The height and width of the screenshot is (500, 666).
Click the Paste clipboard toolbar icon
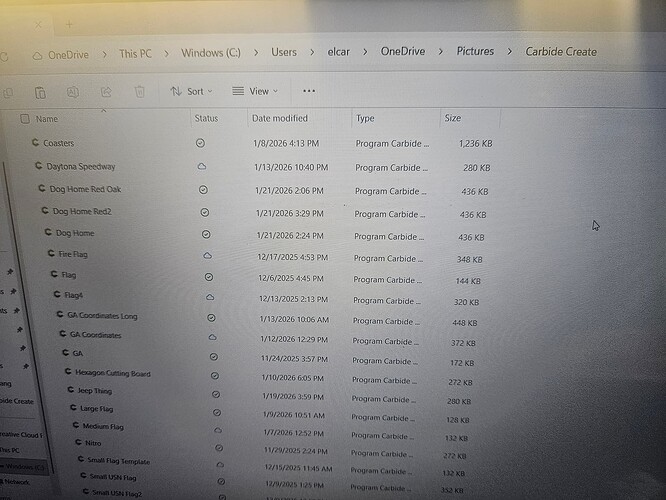[x=40, y=92]
